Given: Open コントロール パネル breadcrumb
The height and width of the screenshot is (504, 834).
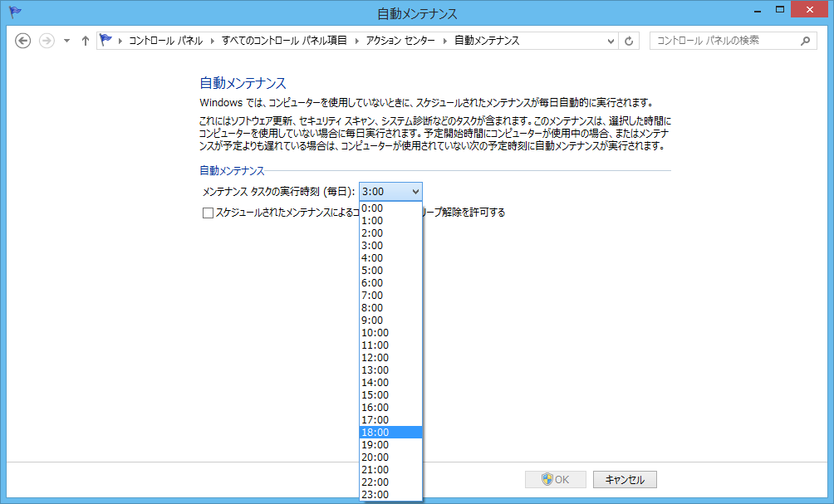Looking at the screenshot, I should pos(166,41).
